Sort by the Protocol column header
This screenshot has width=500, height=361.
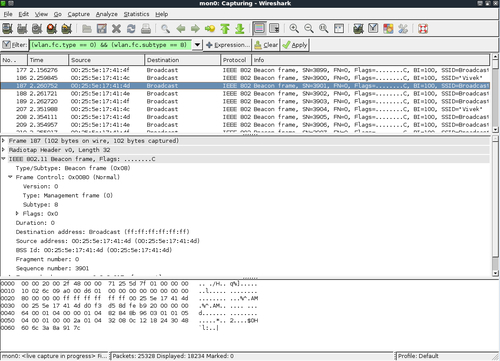coord(236,60)
